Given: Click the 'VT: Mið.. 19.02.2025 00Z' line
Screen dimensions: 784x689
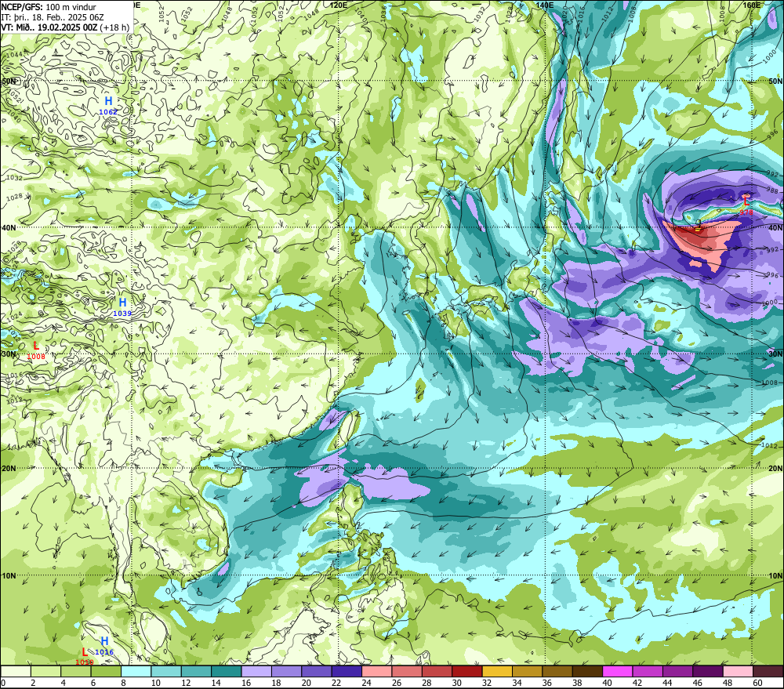Looking at the screenshot, I should tap(49, 27).
